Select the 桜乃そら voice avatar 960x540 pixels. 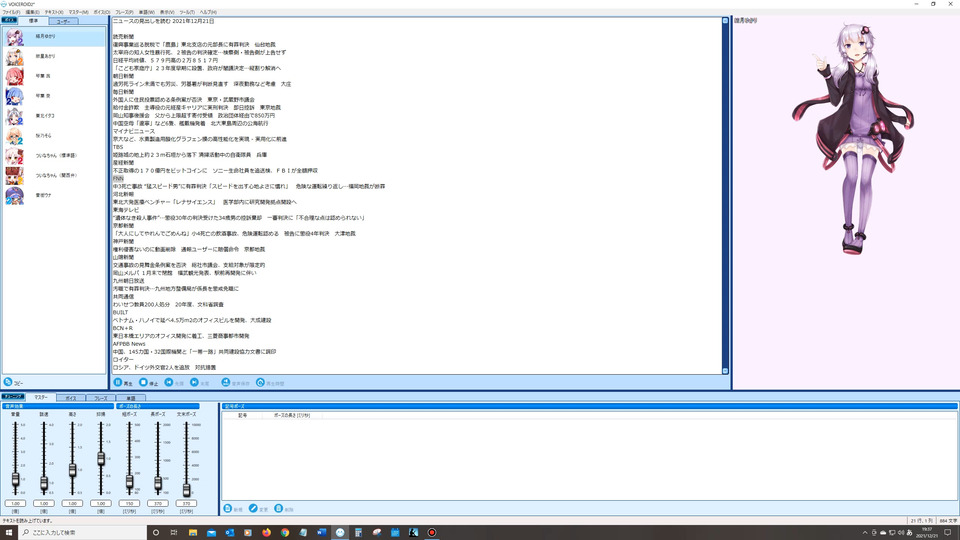tap(15, 136)
